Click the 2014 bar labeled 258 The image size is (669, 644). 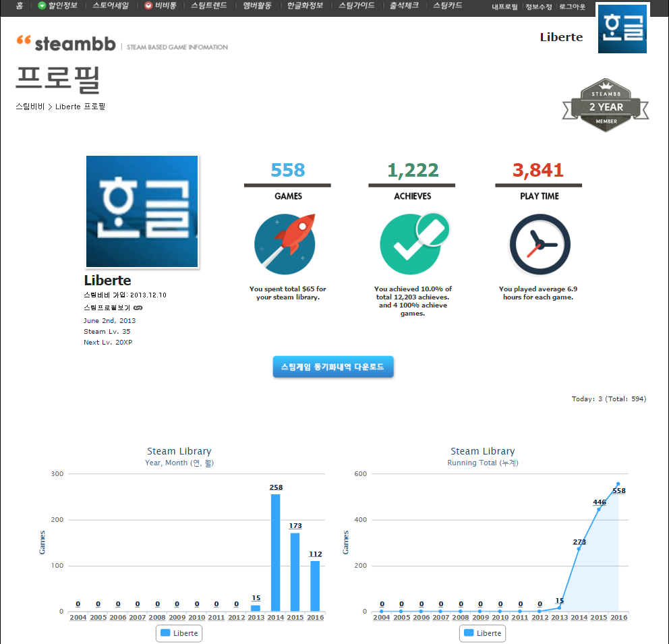tap(276, 552)
